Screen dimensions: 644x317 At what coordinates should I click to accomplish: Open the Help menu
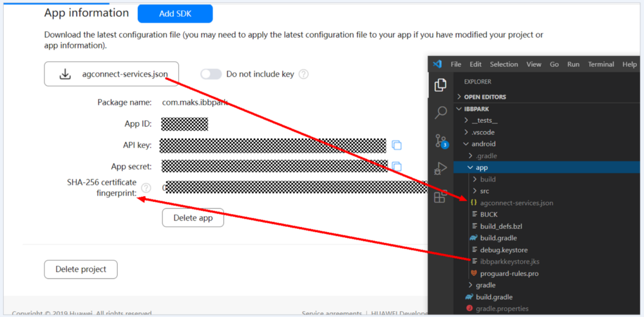629,64
